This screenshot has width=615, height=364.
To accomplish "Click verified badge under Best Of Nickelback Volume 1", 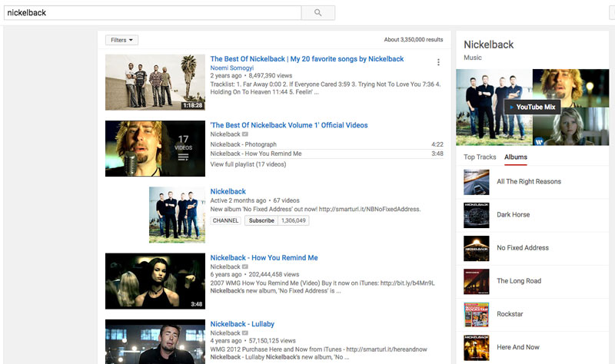I will [245, 134].
